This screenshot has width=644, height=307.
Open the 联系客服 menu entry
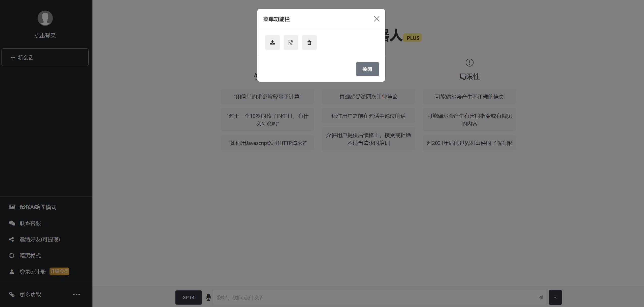coord(30,223)
